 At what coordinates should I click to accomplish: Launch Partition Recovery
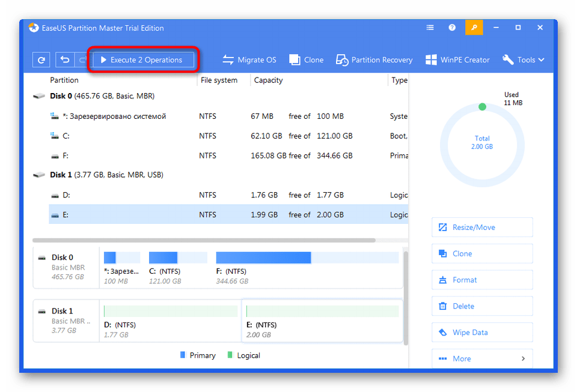tap(374, 60)
